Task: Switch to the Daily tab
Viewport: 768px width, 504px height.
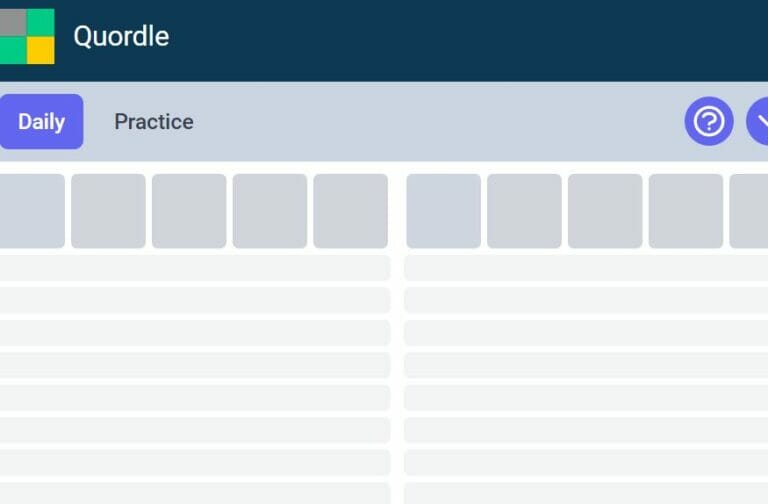Action: [41, 121]
